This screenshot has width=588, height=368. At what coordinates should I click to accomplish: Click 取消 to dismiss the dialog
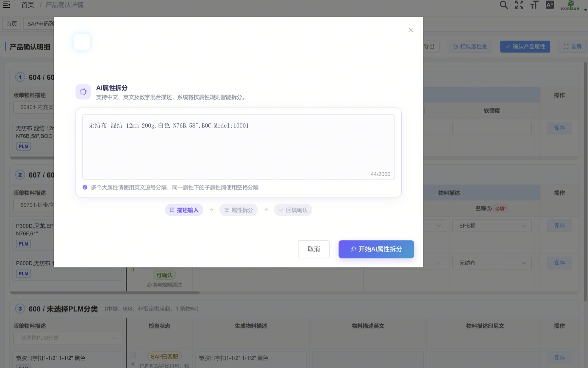click(314, 249)
